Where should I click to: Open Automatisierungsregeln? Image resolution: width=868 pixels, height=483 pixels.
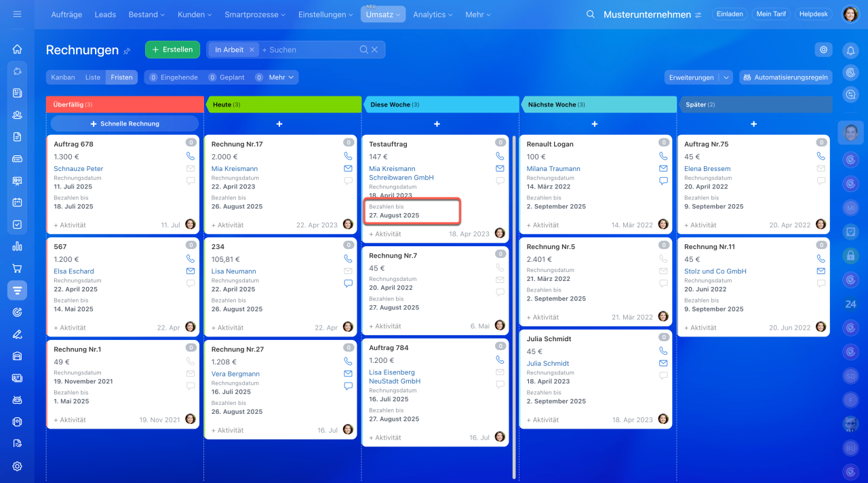click(x=786, y=77)
